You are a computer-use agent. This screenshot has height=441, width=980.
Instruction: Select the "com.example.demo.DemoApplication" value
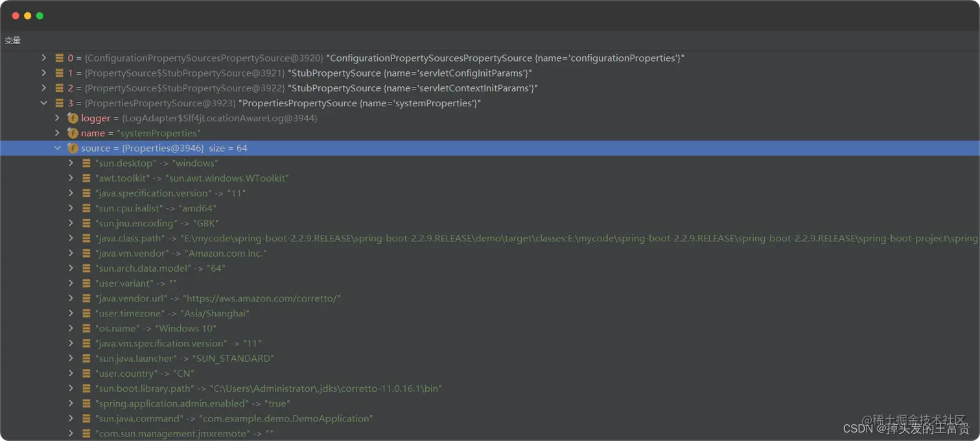pos(286,418)
